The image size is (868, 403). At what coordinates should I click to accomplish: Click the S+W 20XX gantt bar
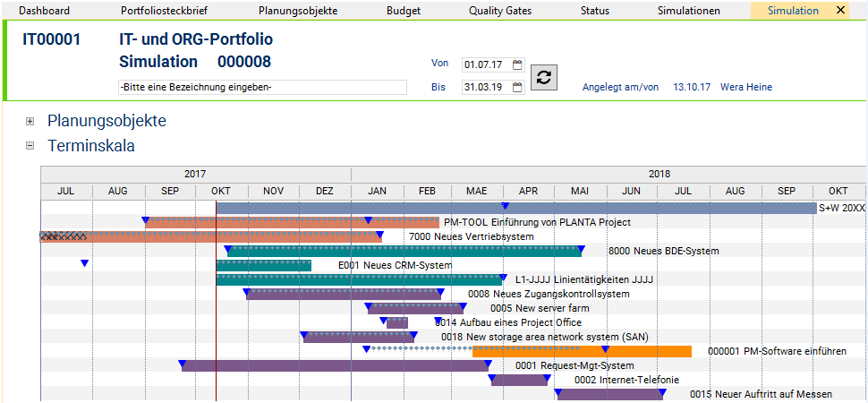(516, 209)
